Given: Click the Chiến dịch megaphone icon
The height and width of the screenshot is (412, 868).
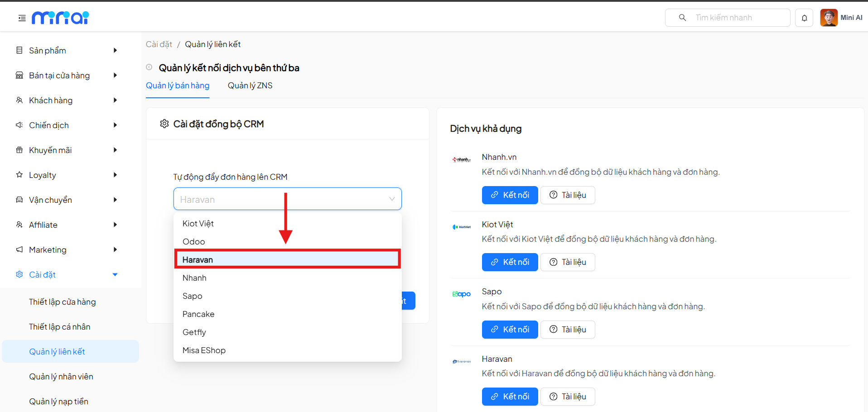Looking at the screenshot, I should click(x=19, y=125).
